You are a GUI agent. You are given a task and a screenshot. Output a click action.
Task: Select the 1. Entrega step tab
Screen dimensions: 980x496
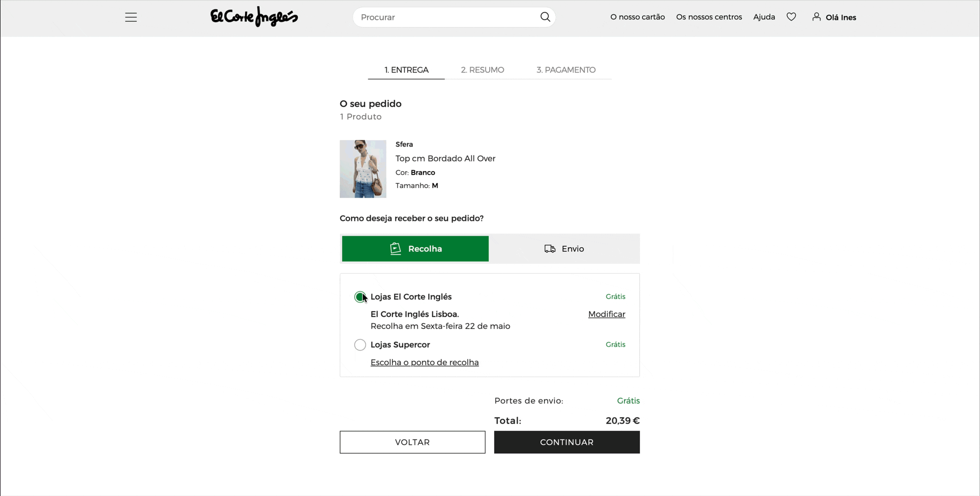(406, 70)
